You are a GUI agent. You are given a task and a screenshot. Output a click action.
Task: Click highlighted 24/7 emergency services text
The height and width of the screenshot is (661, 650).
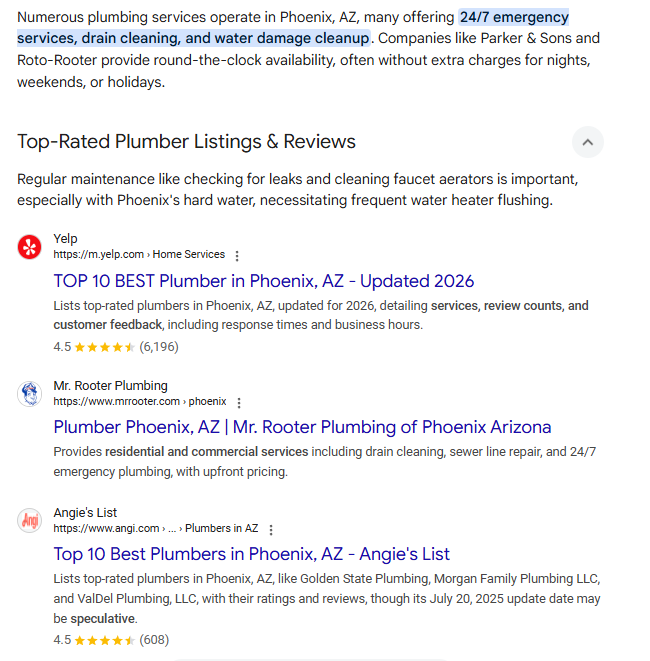514,18
